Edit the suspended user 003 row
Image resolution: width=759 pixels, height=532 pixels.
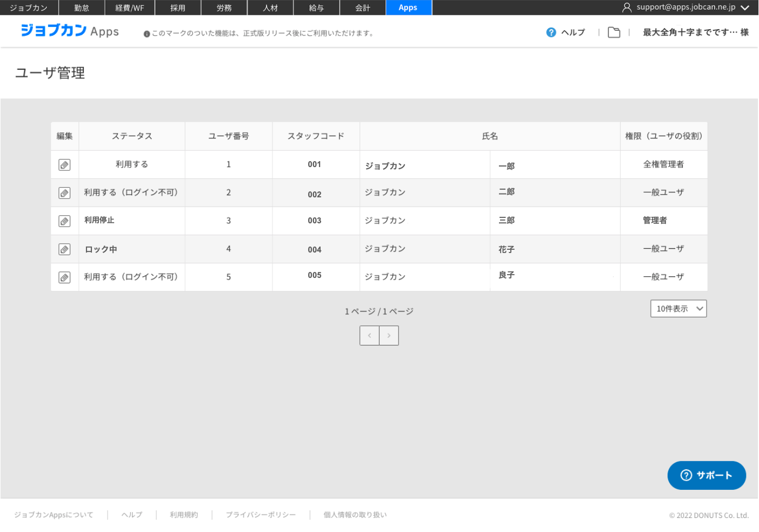(64, 221)
